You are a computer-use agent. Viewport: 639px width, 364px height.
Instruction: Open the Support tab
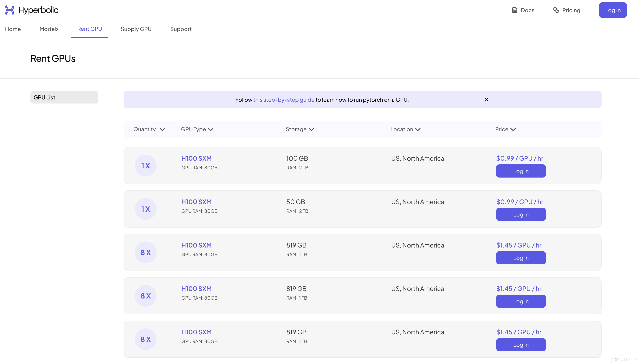[x=181, y=29]
